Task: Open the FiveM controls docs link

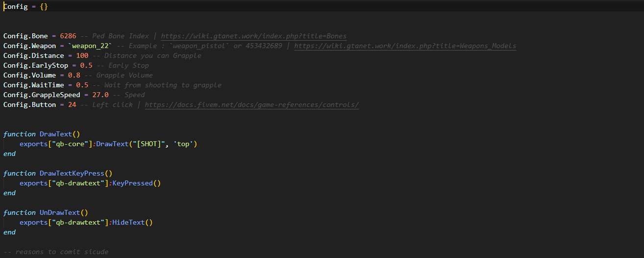Action: coord(252,105)
